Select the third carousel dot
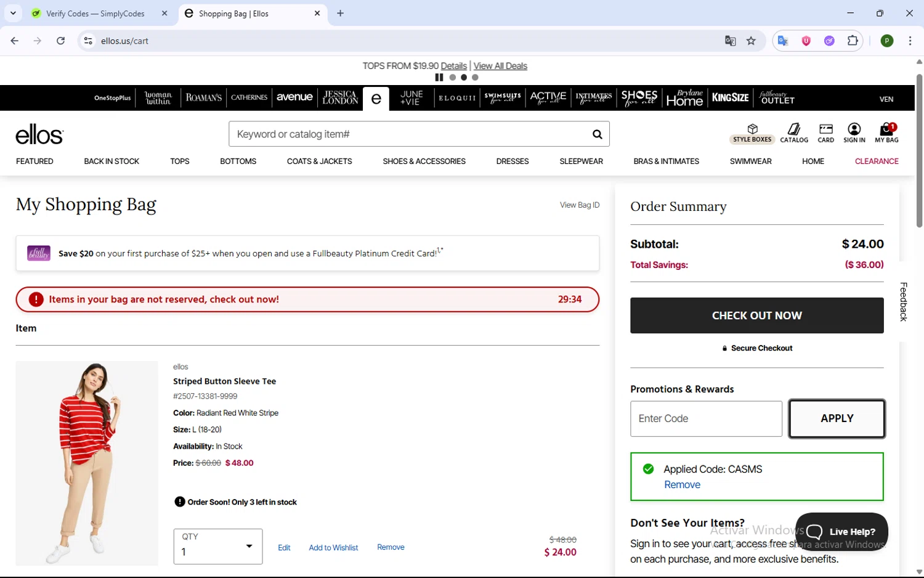The image size is (924, 578). [475, 78]
